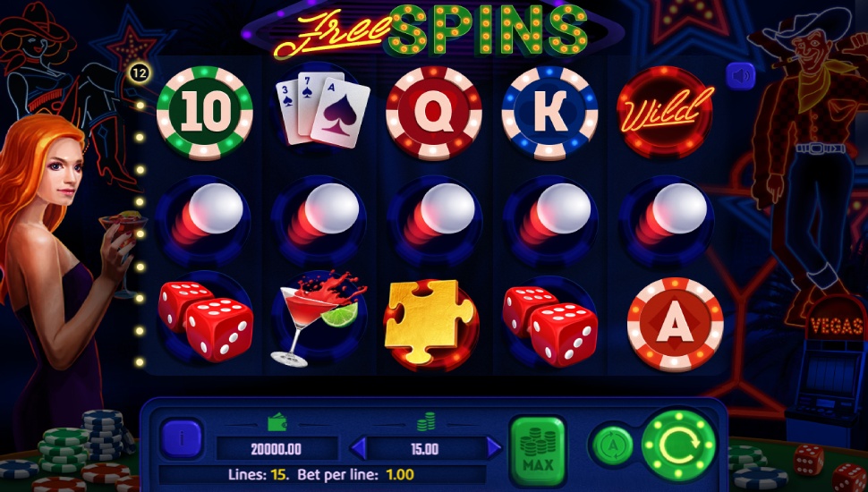Viewport: 868px width, 492px height.
Task: Click the blue K chip symbol
Action: (549, 113)
